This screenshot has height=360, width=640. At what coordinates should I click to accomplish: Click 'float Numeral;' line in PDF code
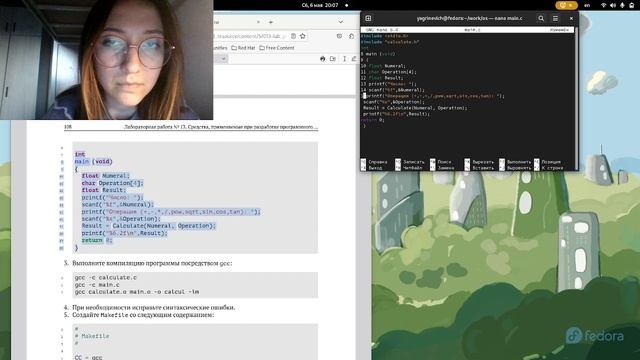105,176
